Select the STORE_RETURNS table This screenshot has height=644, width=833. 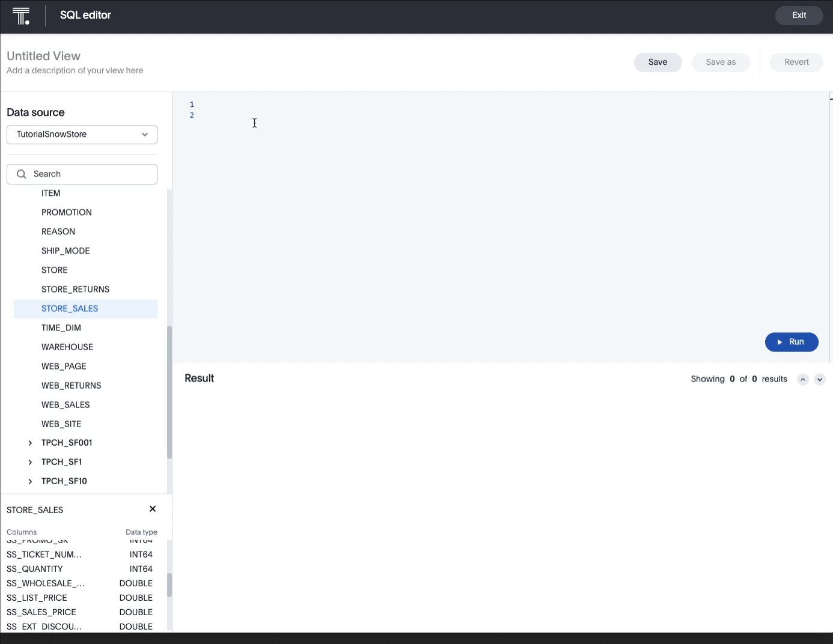(x=75, y=290)
